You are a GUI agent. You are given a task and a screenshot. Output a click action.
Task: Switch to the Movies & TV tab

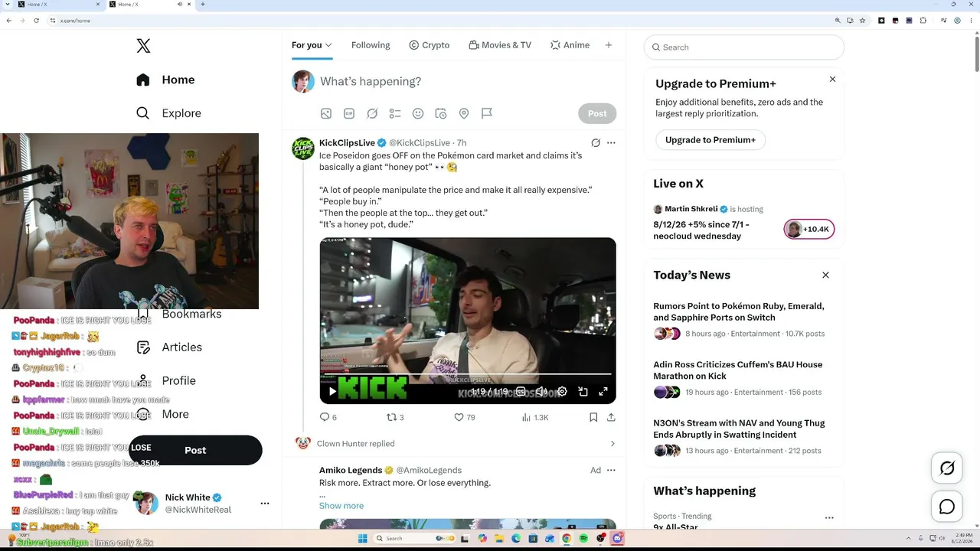(x=500, y=45)
